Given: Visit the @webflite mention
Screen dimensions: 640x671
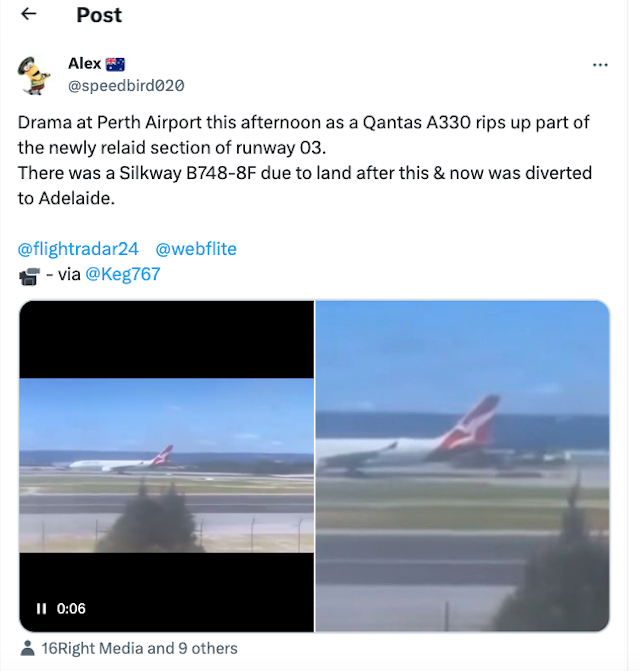Looking at the screenshot, I should coord(196,249).
